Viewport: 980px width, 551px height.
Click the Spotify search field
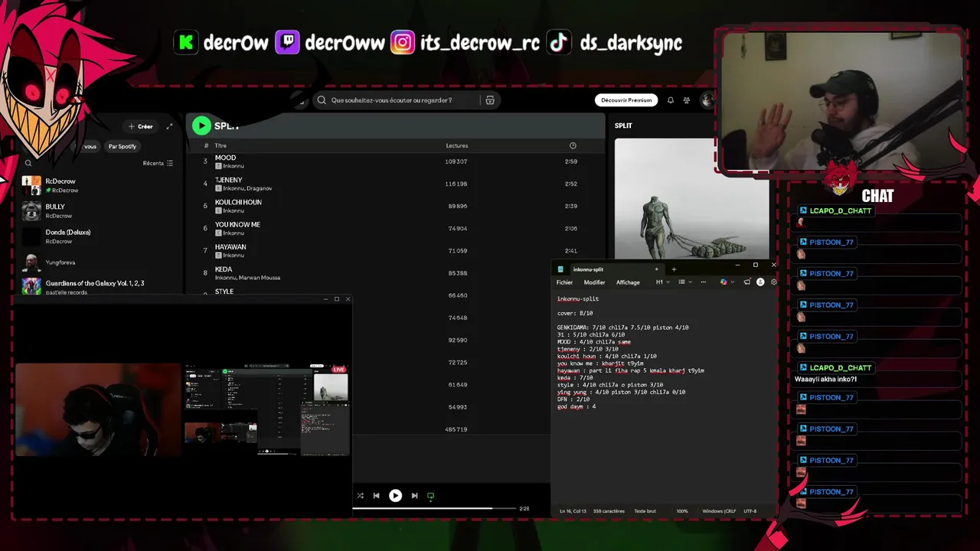406,100
